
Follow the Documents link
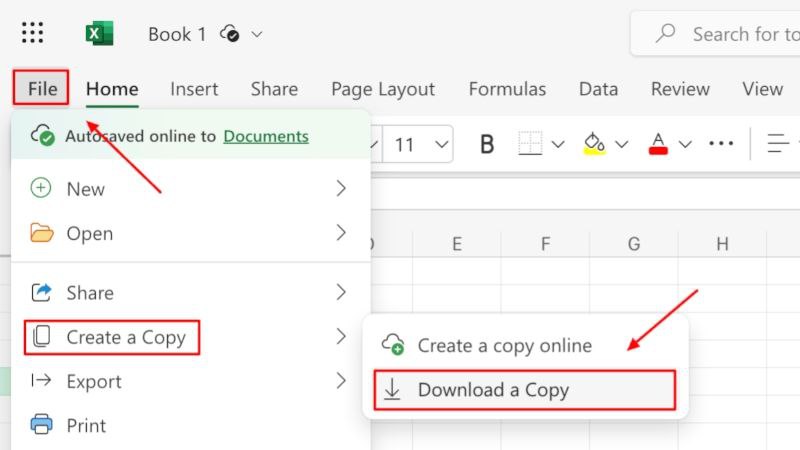point(266,136)
